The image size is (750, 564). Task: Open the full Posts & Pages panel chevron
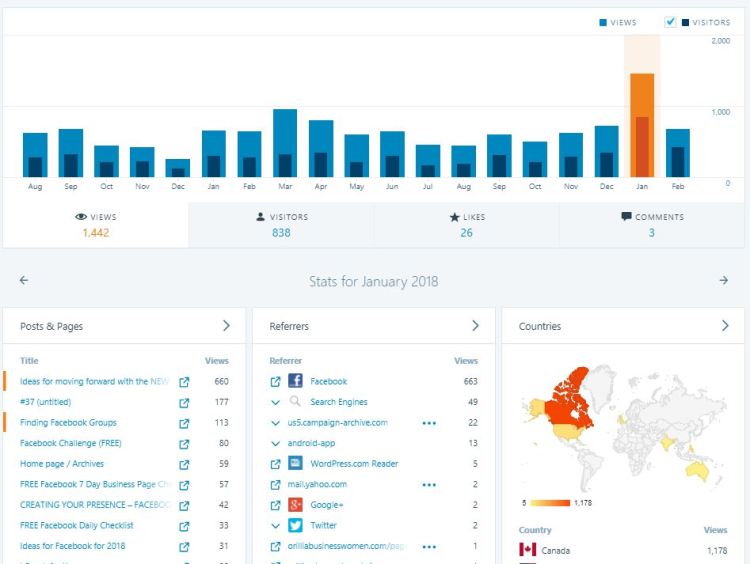click(226, 326)
